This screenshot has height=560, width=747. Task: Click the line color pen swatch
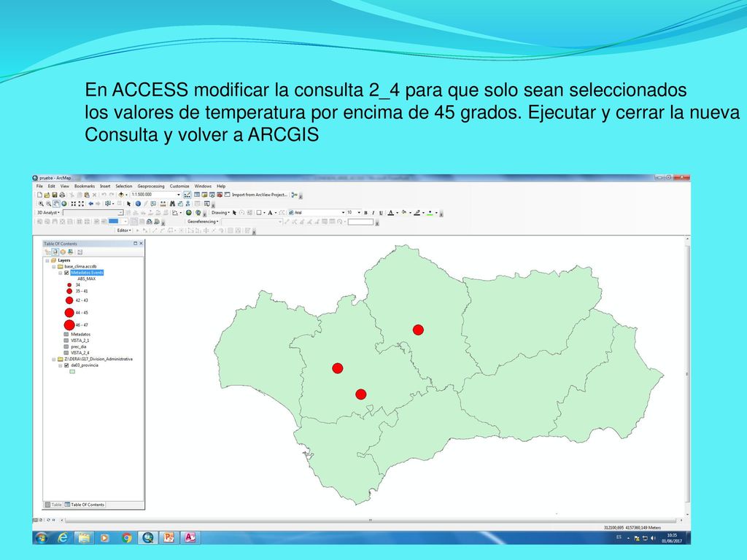[x=417, y=212]
